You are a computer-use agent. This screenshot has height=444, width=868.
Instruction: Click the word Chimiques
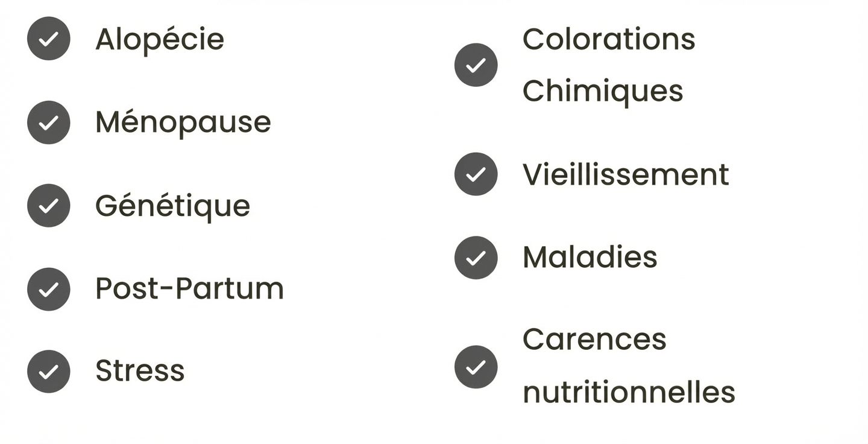pyautogui.click(x=603, y=91)
